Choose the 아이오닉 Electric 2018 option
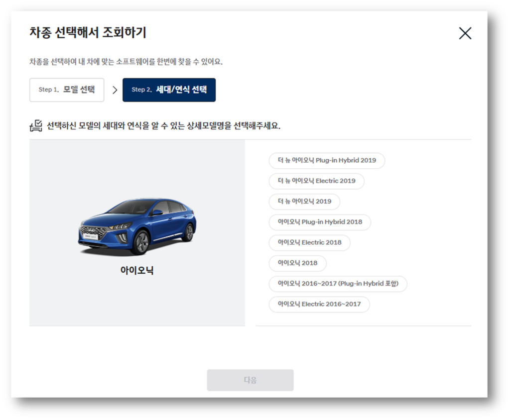510x420 pixels. tap(310, 243)
